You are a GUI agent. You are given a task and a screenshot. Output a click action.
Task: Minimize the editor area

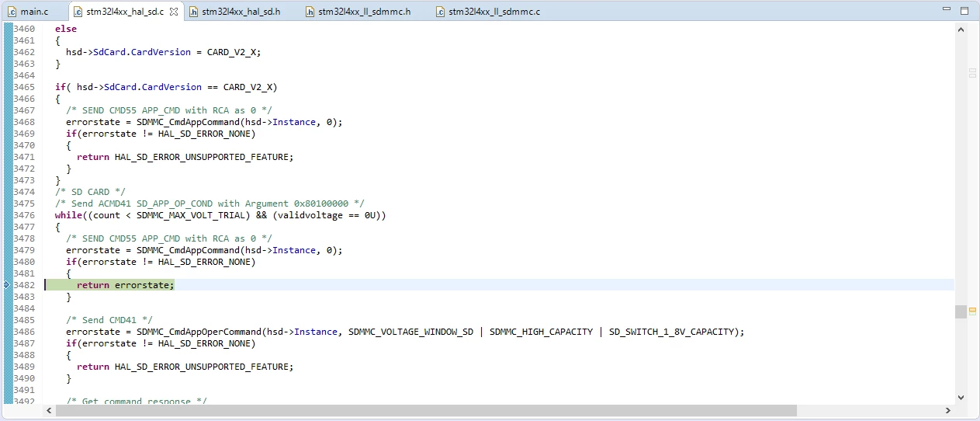point(946,10)
